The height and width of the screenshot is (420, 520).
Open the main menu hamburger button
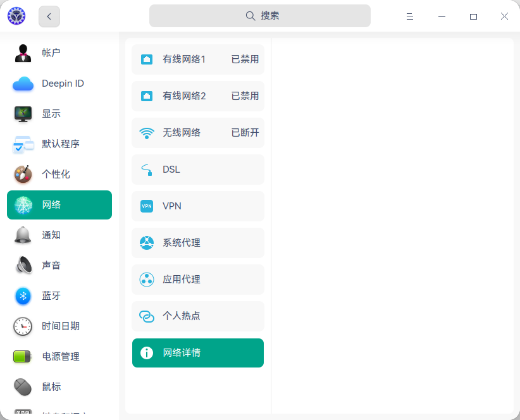(x=410, y=16)
